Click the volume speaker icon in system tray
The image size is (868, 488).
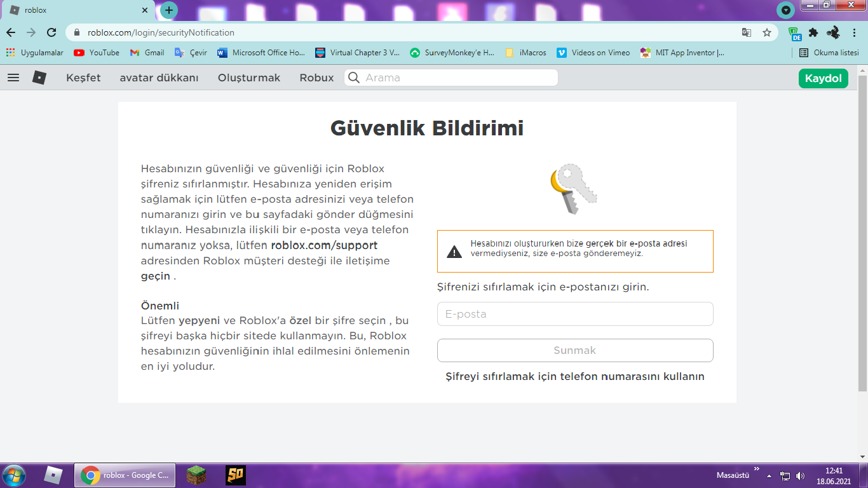pos(800,475)
